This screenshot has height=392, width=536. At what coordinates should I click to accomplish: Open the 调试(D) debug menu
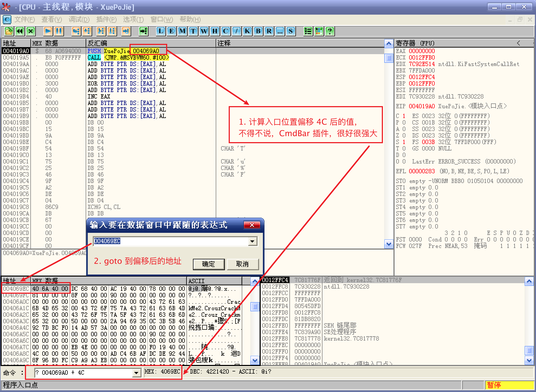[79, 19]
